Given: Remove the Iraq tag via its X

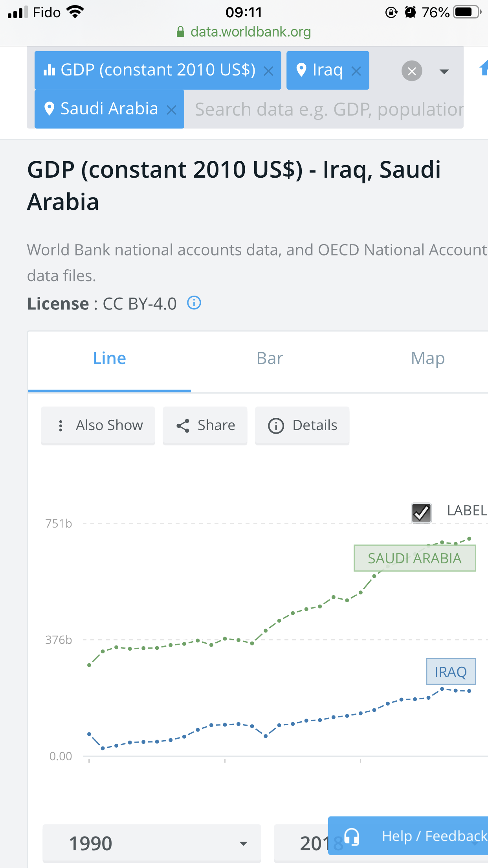Looking at the screenshot, I should (x=356, y=71).
